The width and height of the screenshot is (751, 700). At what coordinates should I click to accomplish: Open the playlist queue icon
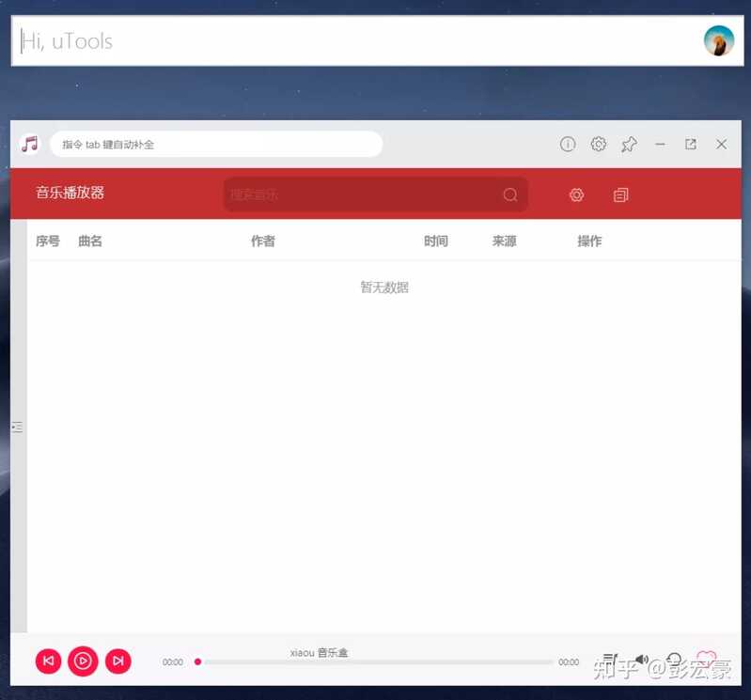tap(608, 660)
